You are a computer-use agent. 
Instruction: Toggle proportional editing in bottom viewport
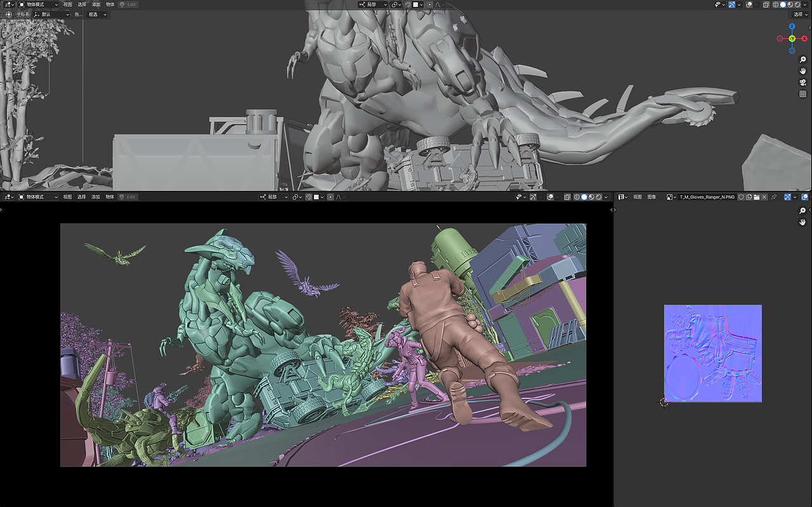point(331,197)
